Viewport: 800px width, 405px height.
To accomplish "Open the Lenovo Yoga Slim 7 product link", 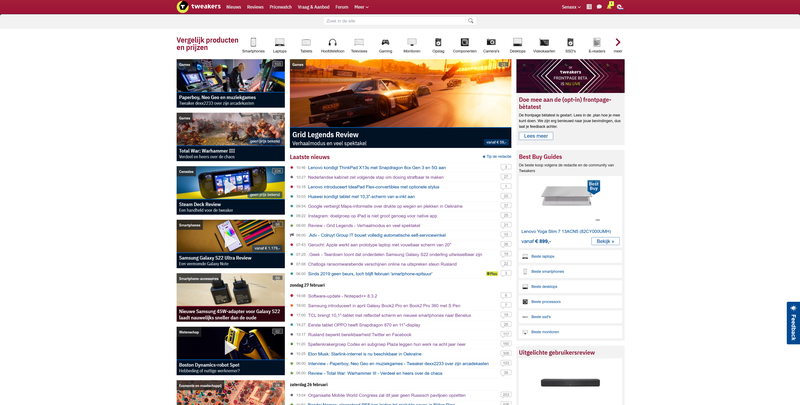I will tap(565, 232).
